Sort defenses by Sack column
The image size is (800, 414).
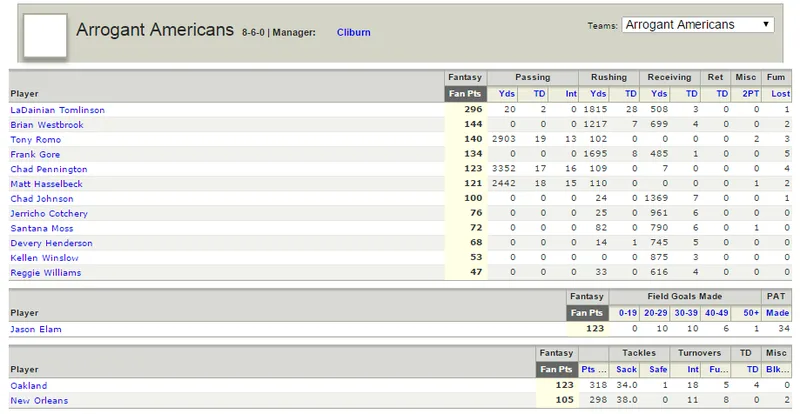(x=626, y=369)
